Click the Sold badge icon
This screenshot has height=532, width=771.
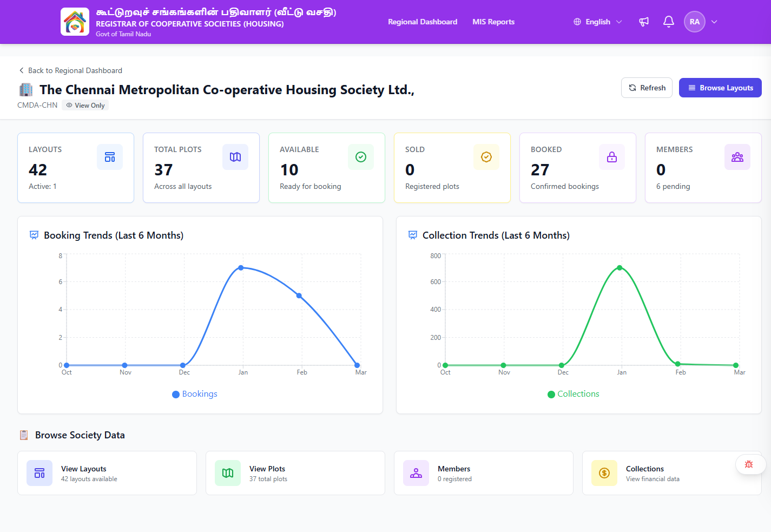pyautogui.click(x=486, y=157)
